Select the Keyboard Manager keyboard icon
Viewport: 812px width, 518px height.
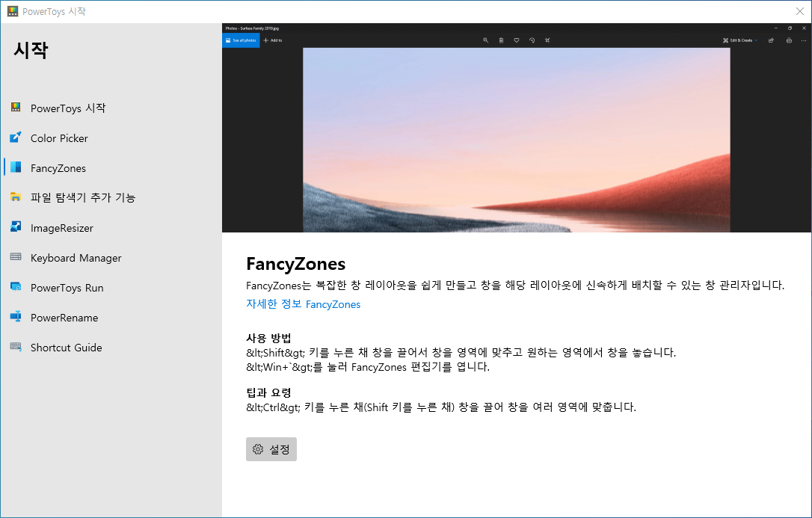[x=16, y=256]
